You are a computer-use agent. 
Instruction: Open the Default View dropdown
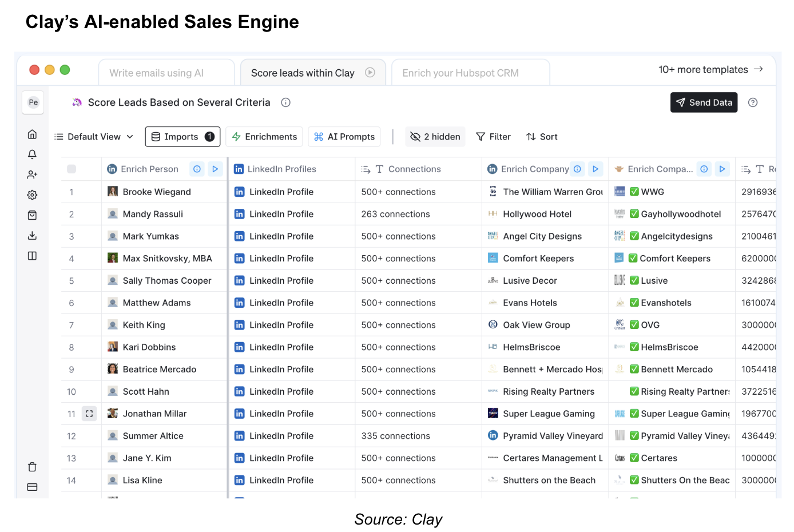[94, 137]
